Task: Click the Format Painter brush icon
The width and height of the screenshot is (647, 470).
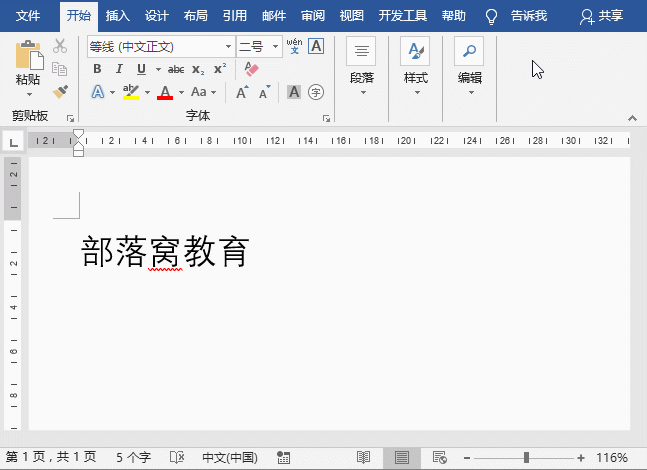Action: 60,92
